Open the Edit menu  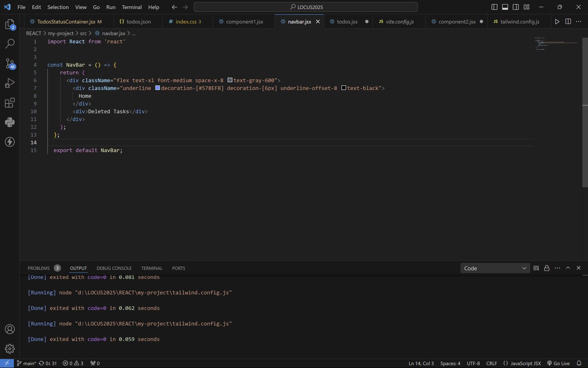(x=36, y=7)
